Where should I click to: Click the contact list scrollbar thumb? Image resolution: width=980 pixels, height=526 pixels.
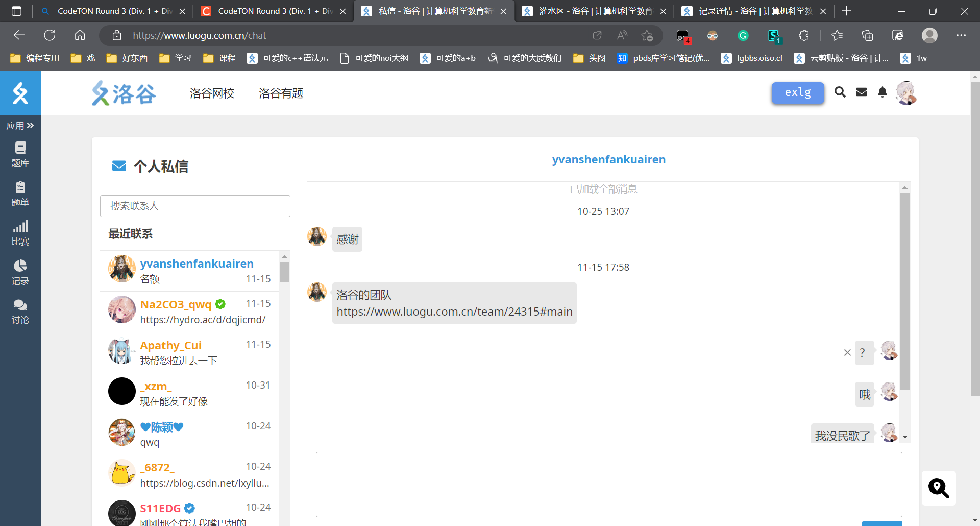point(285,272)
